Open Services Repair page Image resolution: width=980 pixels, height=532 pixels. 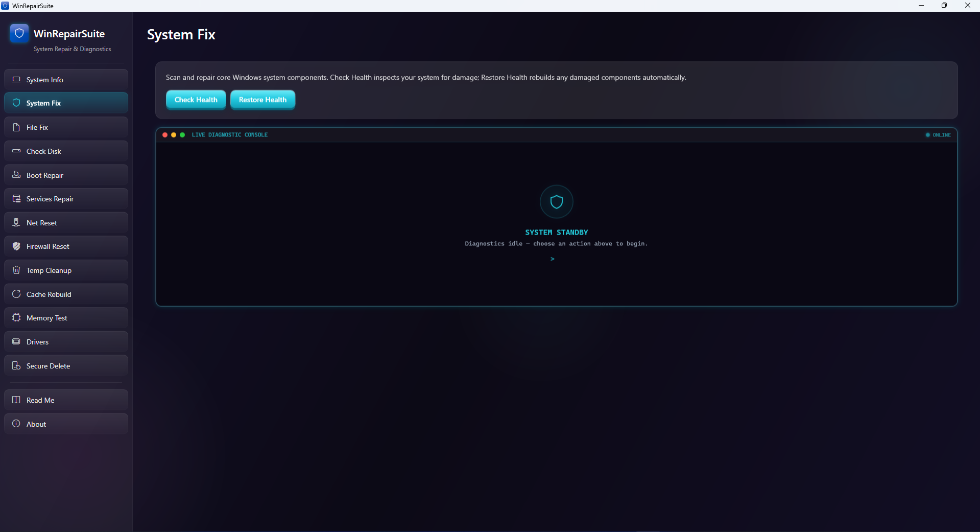click(x=66, y=199)
